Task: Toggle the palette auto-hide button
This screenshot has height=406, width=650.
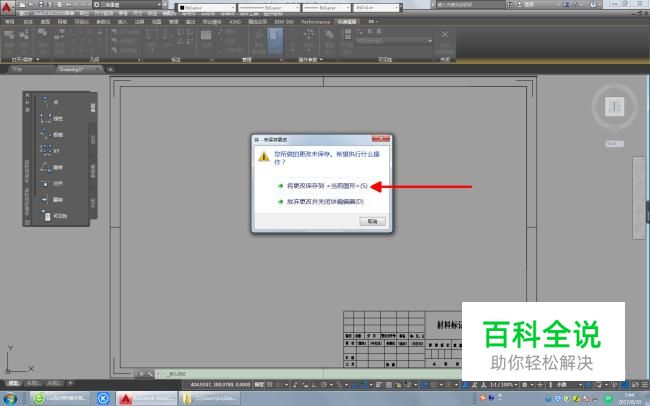Action: point(27,102)
